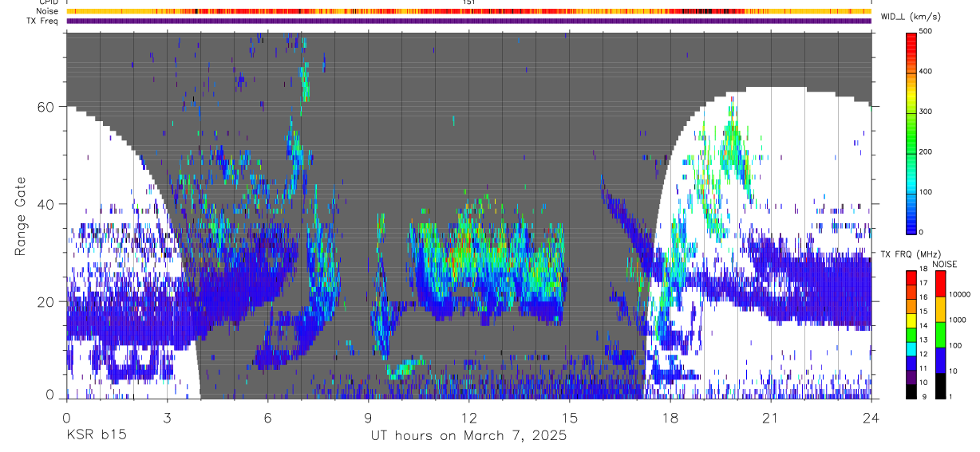Viewport: 980px width, 452px height.
Task: Click the '151' CPID value
Action: coord(469,2)
